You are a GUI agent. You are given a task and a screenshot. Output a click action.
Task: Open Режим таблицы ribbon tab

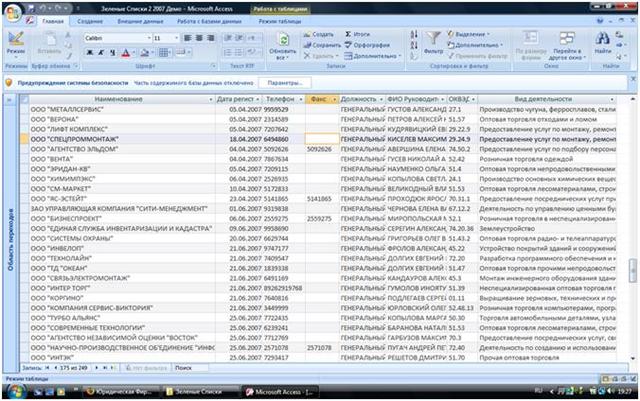coord(280,21)
